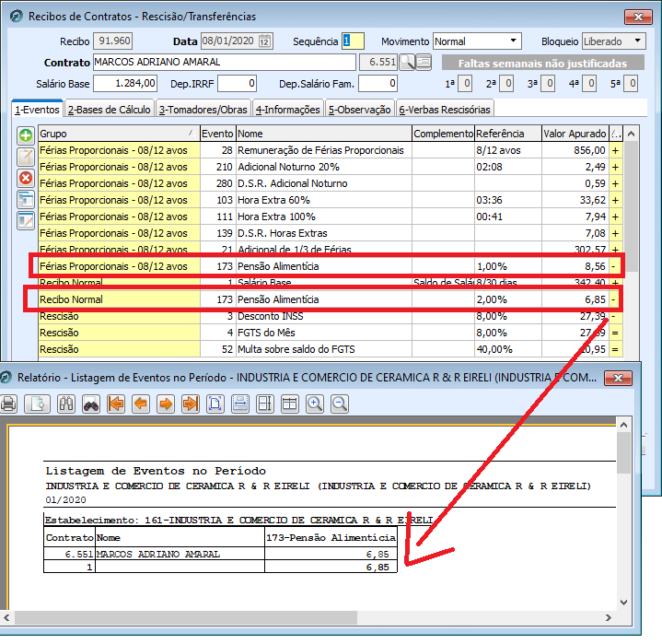The width and height of the screenshot is (662, 644).
Task: Select the Hora Extra 60% row
Action: click(x=331, y=200)
